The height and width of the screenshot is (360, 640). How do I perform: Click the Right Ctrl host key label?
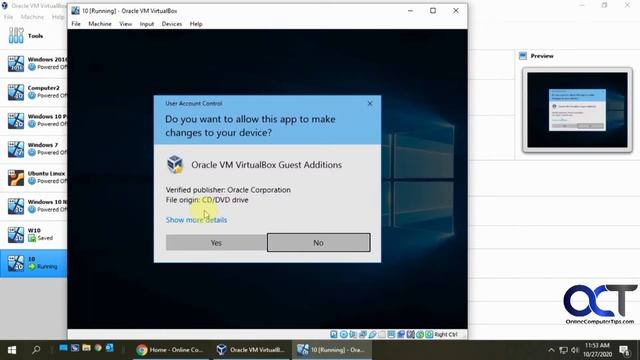tap(446, 334)
